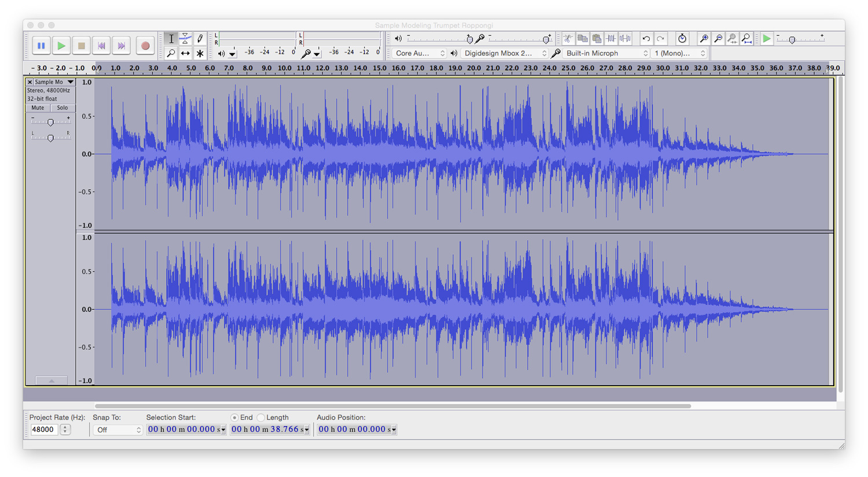Solo the stereo track

[x=62, y=108]
